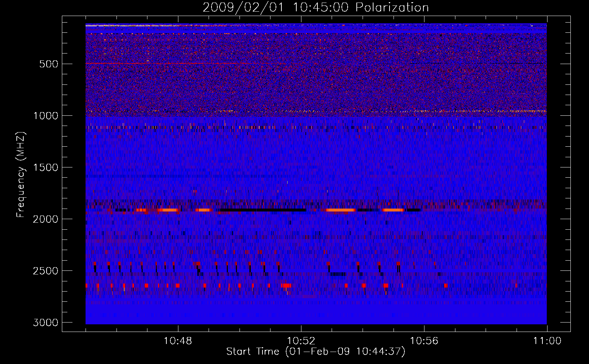Click the 10:52 time tick label

[x=301, y=341]
